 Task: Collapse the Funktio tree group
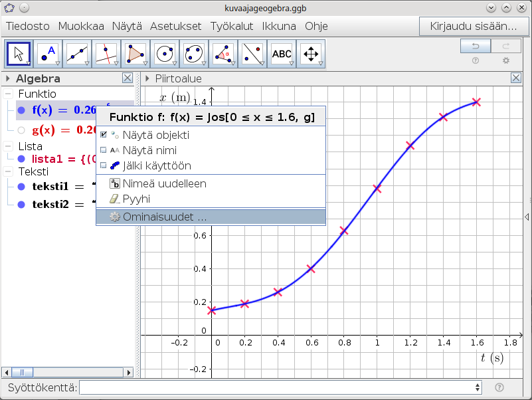(9, 94)
